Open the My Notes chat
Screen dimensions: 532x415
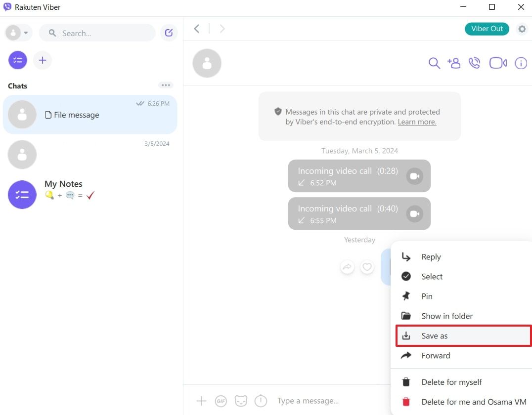point(63,190)
